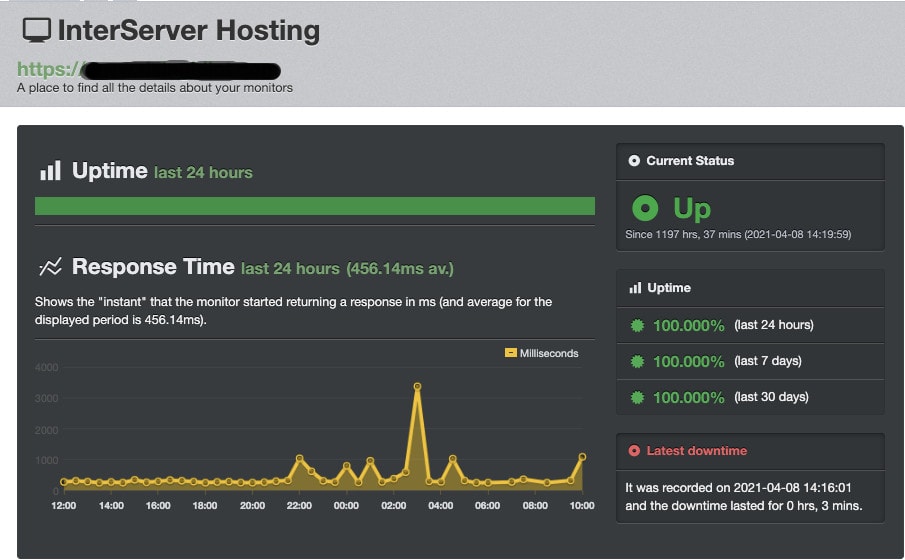Open the redacted https monitor link
Viewport: 905px width, 560px height.
pyautogui.click(x=149, y=70)
